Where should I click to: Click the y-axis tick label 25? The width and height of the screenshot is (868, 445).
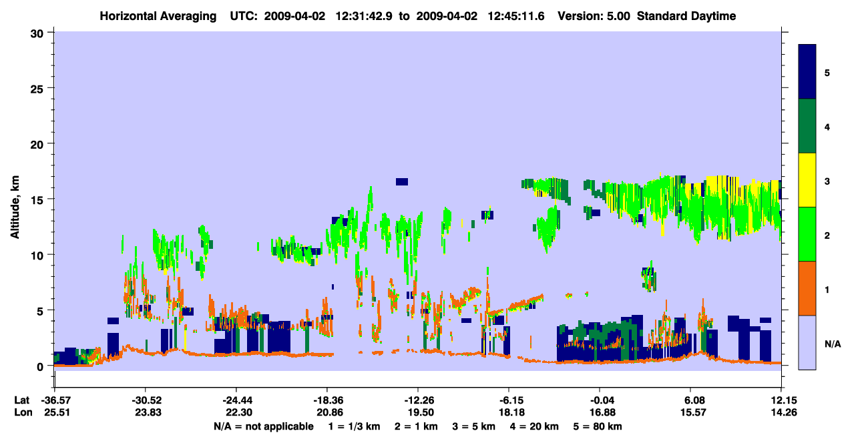[x=39, y=88]
